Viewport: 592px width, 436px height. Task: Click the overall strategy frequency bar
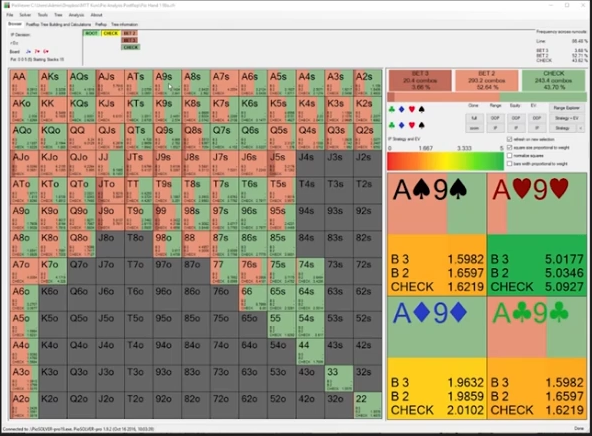pos(487,97)
